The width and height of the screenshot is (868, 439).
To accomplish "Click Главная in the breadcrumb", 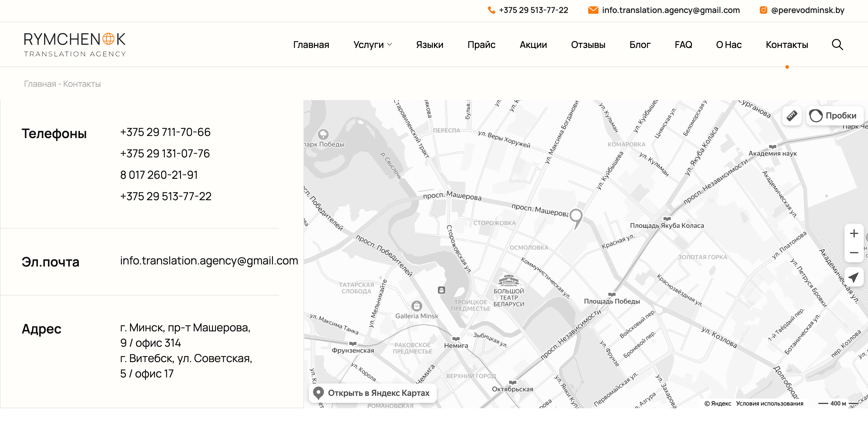I will tap(40, 84).
